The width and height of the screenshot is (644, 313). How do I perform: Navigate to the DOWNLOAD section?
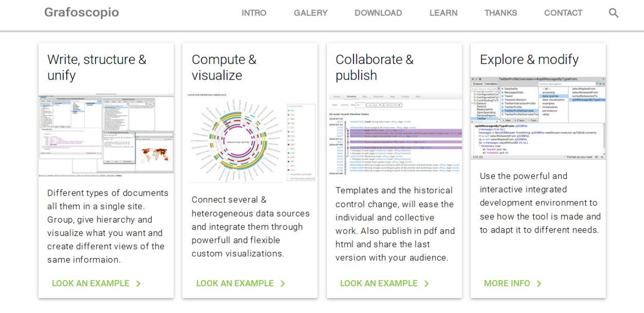tap(378, 13)
